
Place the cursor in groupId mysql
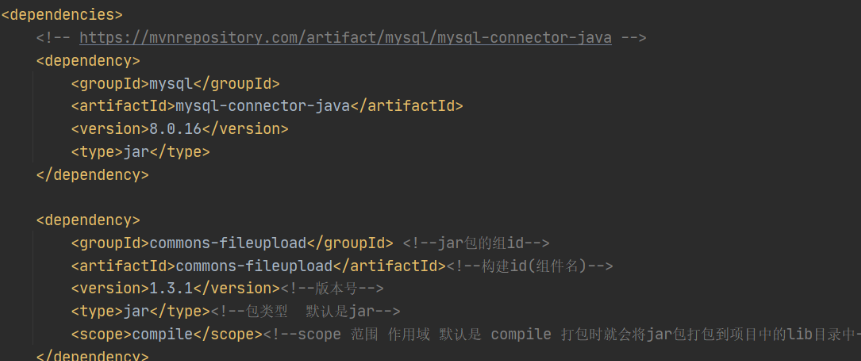pyautogui.click(x=171, y=84)
